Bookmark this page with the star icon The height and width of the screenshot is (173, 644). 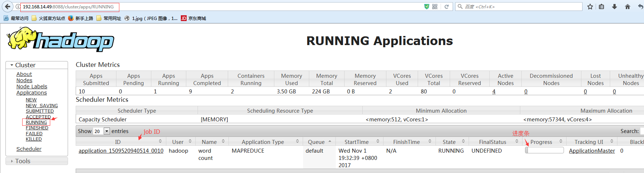[x=590, y=7]
